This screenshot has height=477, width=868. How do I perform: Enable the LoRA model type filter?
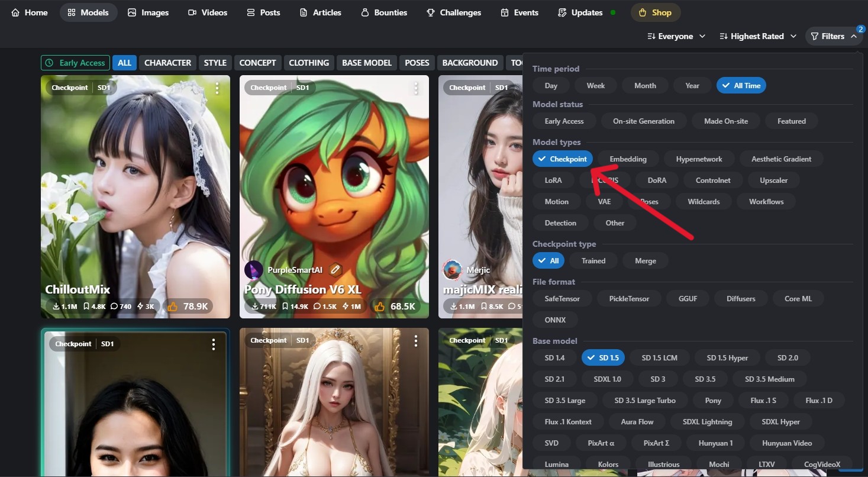pyautogui.click(x=553, y=180)
